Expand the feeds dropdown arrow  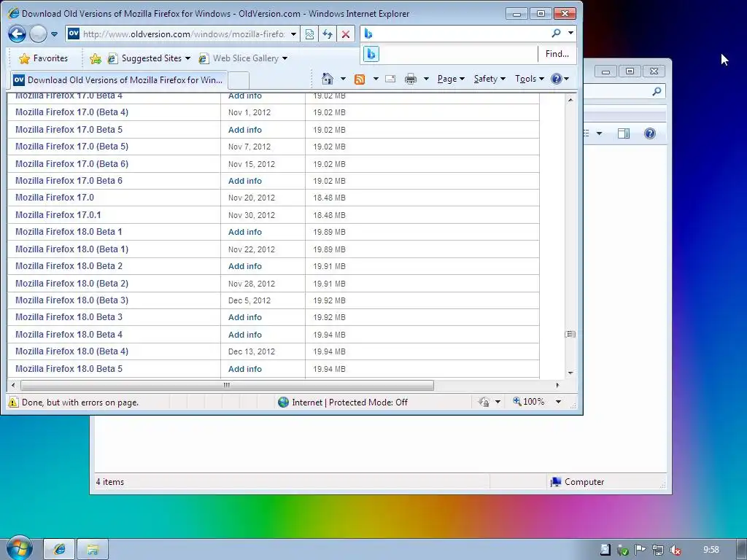point(376,79)
